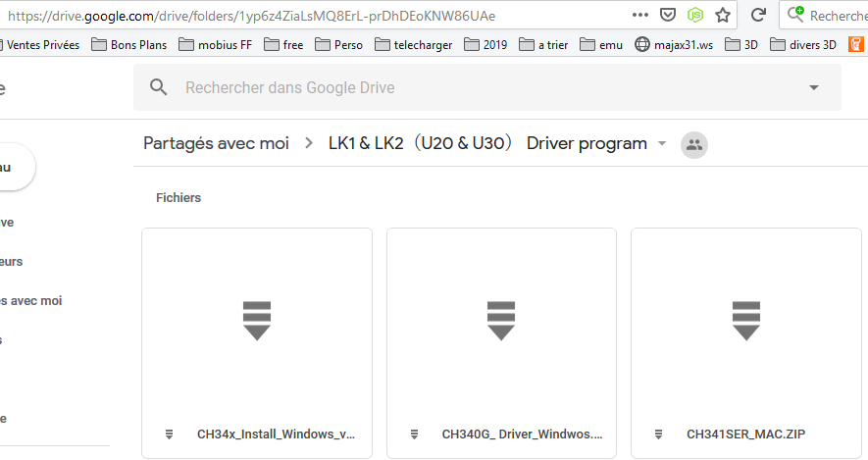This screenshot has width=868, height=460.
Task: Bookmark this page with the star icon
Action: tap(723, 15)
